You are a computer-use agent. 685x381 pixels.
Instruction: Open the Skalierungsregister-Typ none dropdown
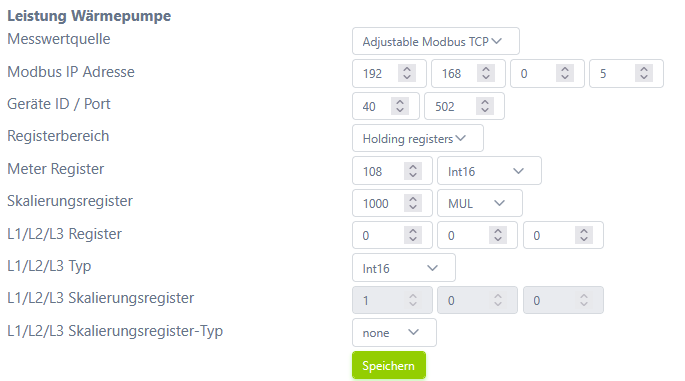coord(394,333)
